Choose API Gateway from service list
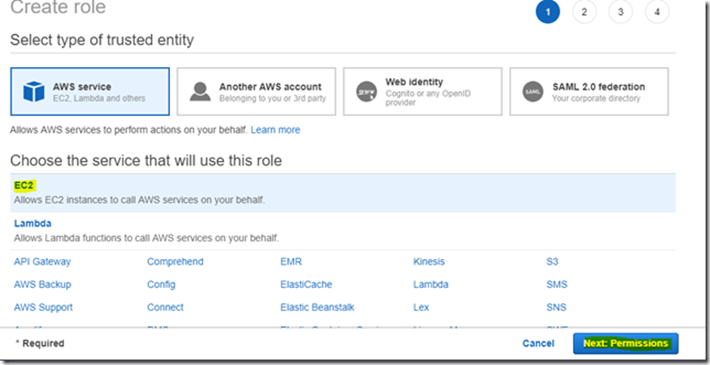Viewport: 710px width, 365px height. click(x=43, y=262)
